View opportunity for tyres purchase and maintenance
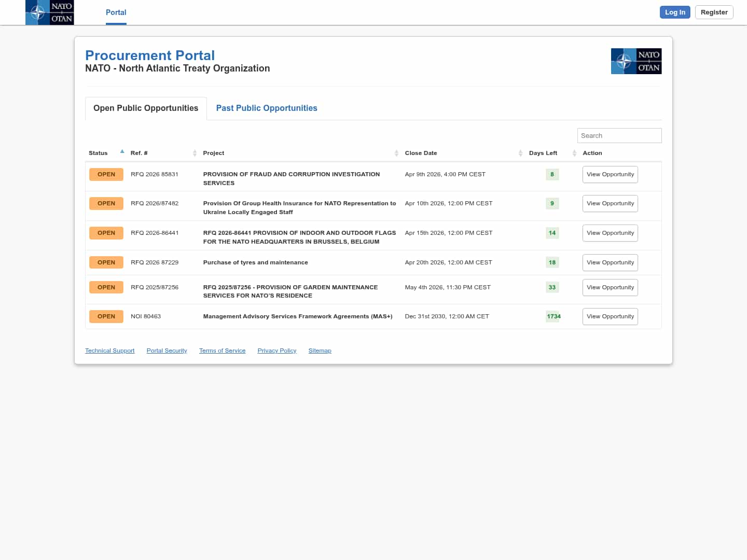 click(x=610, y=262)
